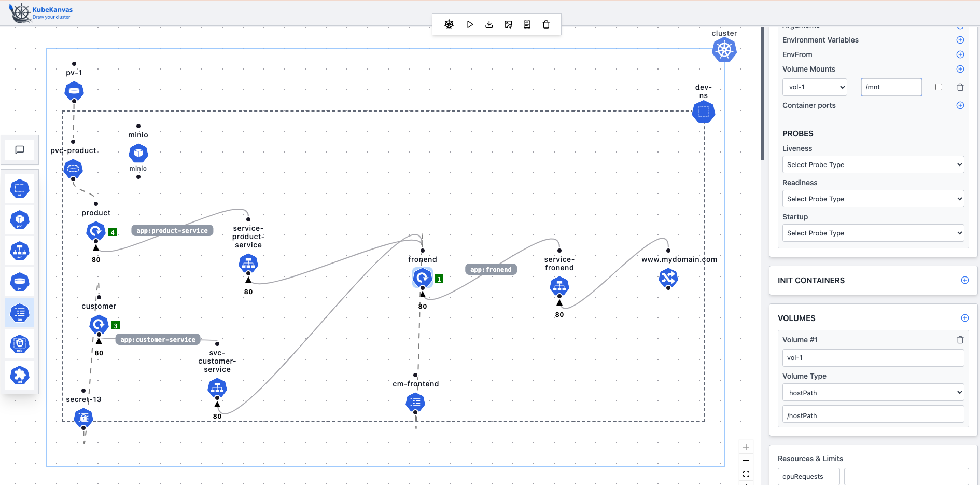Open the vol-1 volume mount dropdown
Screen dimensions: 980x485
(815, 87)
